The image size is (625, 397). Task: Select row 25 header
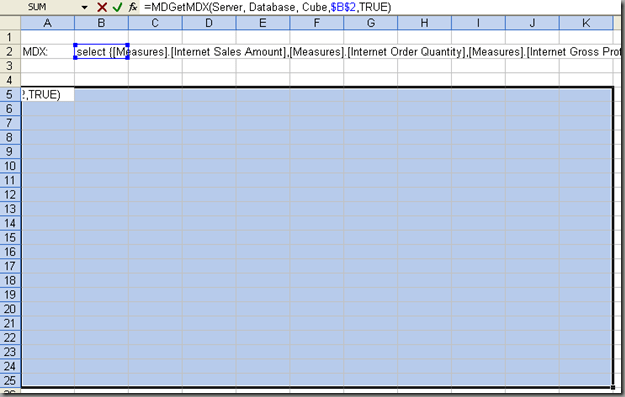[10, 380]
